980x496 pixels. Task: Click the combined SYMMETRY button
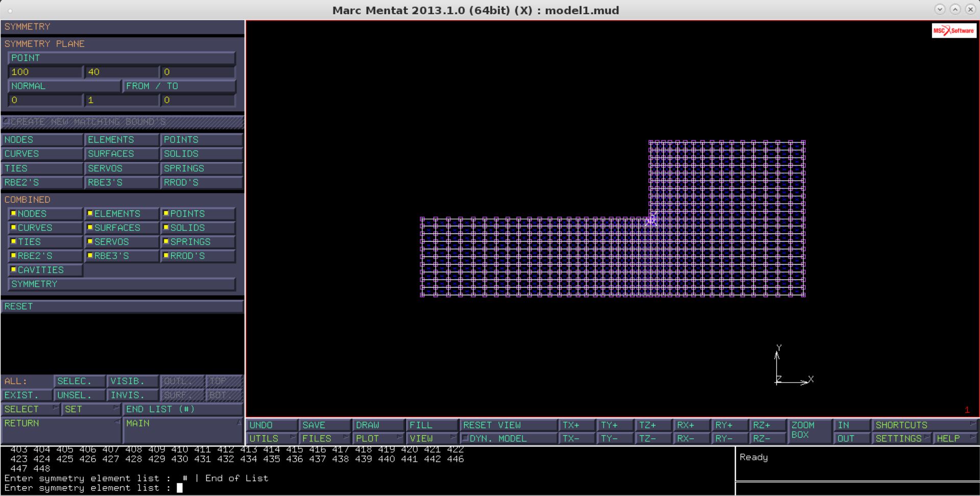(x=122, y=284)
